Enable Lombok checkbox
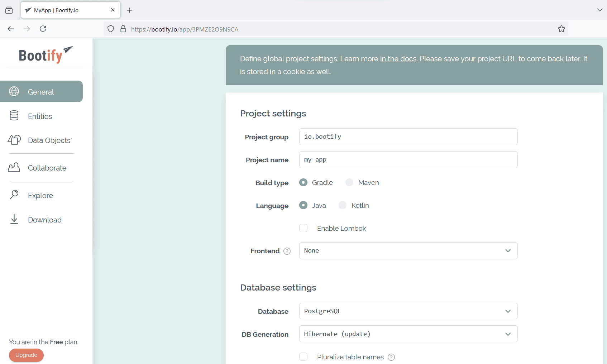607x364 pixels. pos(303,228)
